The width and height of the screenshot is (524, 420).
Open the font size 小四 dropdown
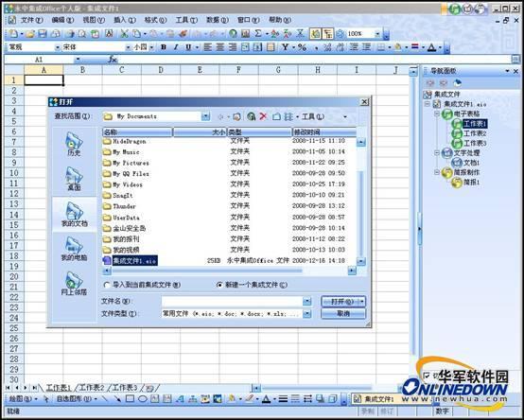coord(151,47)
